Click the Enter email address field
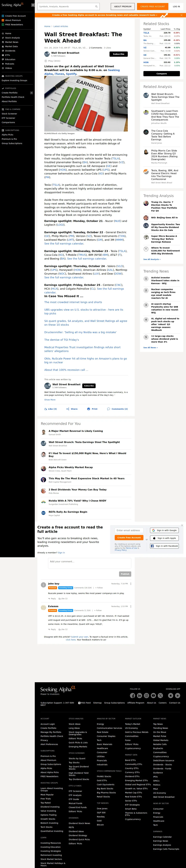Viewport: 186px width, 868px height. point(129,530)
